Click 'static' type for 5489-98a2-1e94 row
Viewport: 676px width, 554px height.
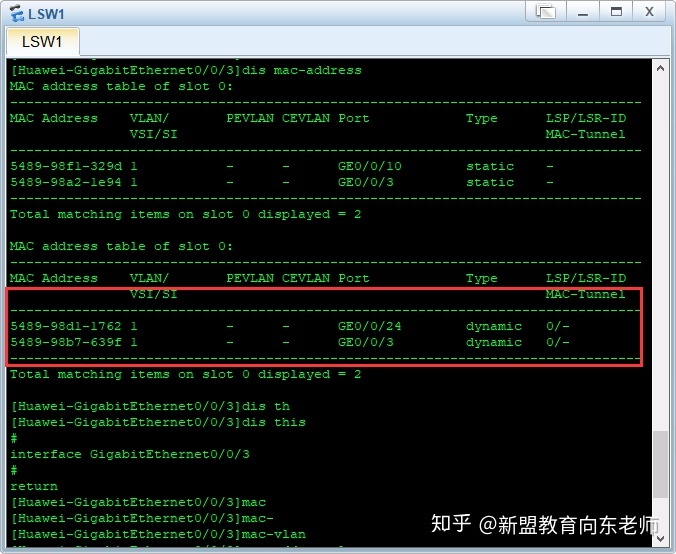pos(490,182)
